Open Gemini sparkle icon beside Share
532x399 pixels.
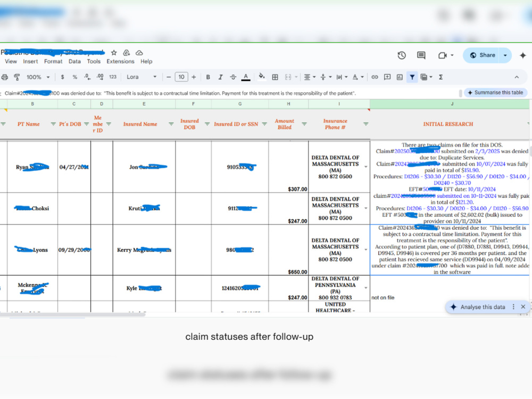[x=522, y=55]
